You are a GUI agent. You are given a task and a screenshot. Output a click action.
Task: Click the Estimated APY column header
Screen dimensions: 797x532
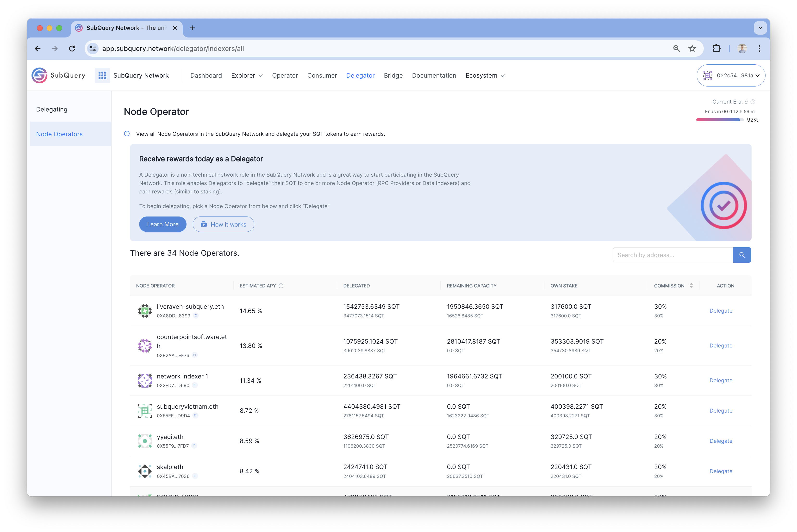pos(257,286)
